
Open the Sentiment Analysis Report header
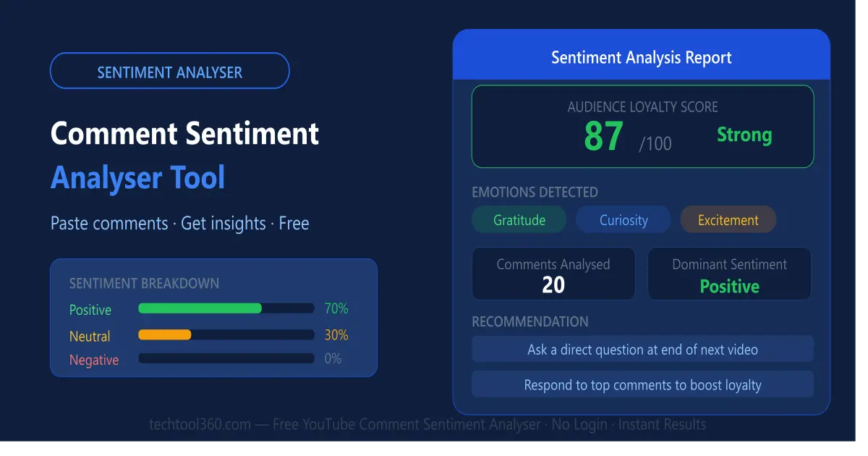point(642,57)
